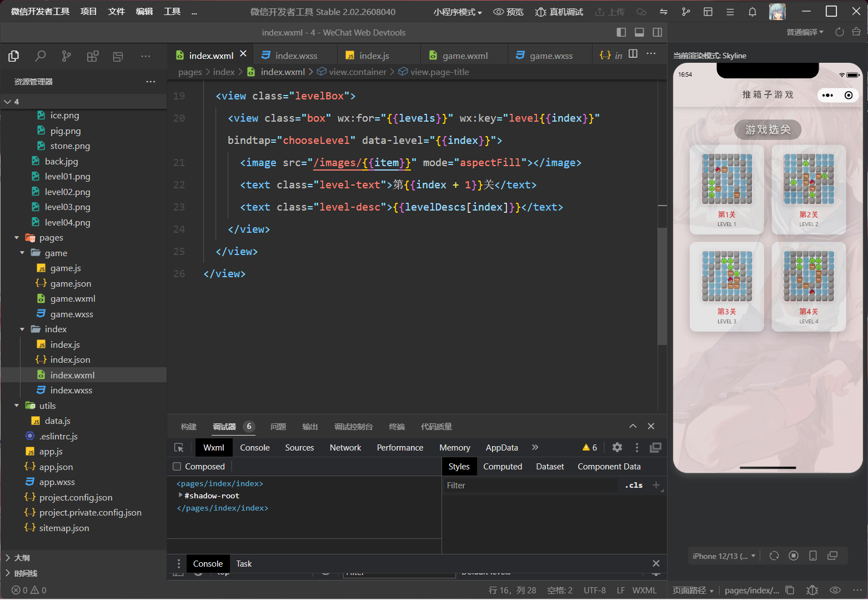Viewport: 868px width, 600px height.
Task: Click the detach simulator window icon
Action: point(832,556)
